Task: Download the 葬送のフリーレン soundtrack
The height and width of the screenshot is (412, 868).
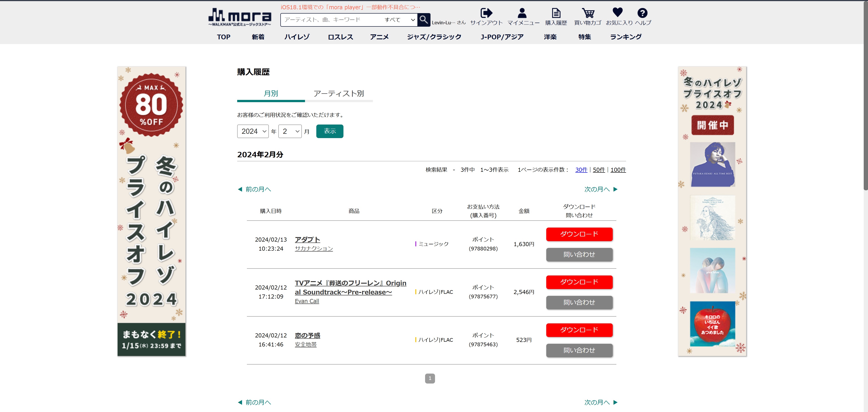Action: tap(579, 282)
